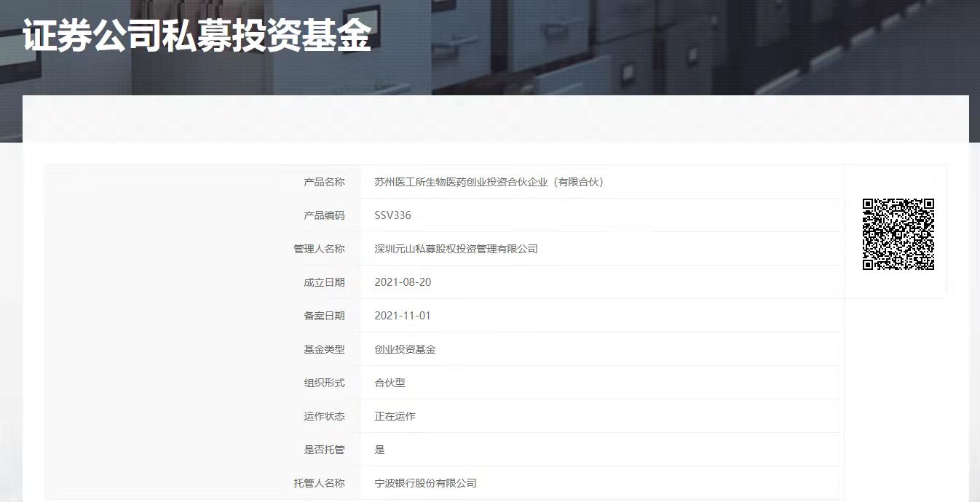Click the 成立日期 label
This screenshot has height=502, width=980.
point(324,282)
